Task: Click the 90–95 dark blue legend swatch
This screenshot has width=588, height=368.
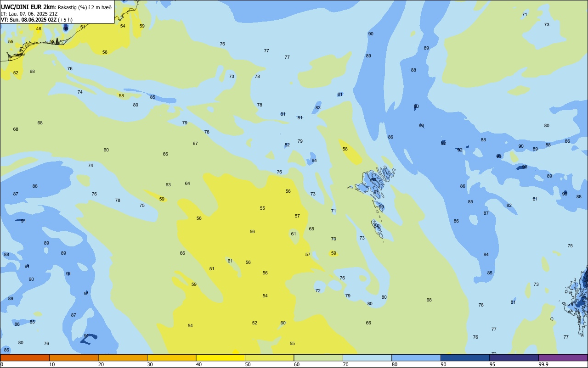Action: click(x=465, y=357)
